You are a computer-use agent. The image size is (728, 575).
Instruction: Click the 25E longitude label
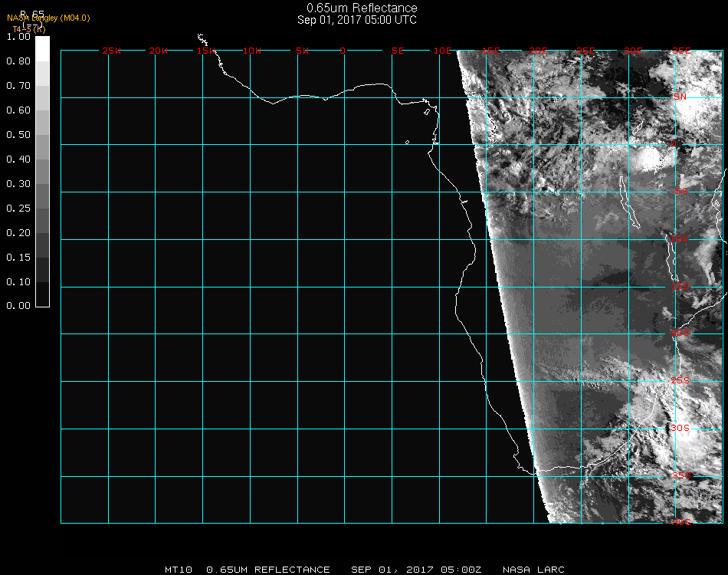point(585,51)
